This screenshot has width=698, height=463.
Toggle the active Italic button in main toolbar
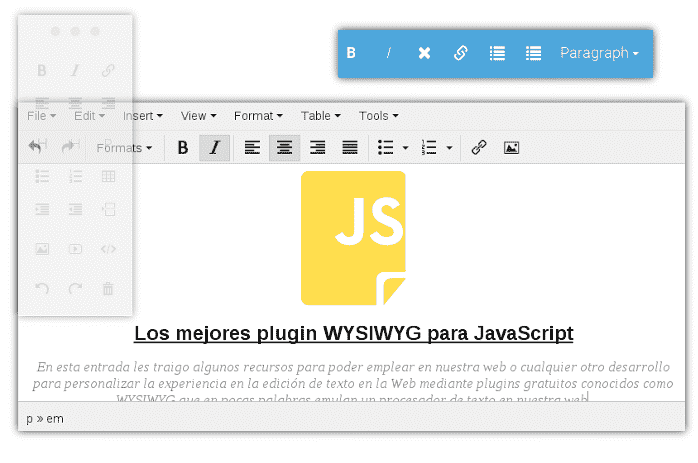pyautogui.click(x=215, y=148)
